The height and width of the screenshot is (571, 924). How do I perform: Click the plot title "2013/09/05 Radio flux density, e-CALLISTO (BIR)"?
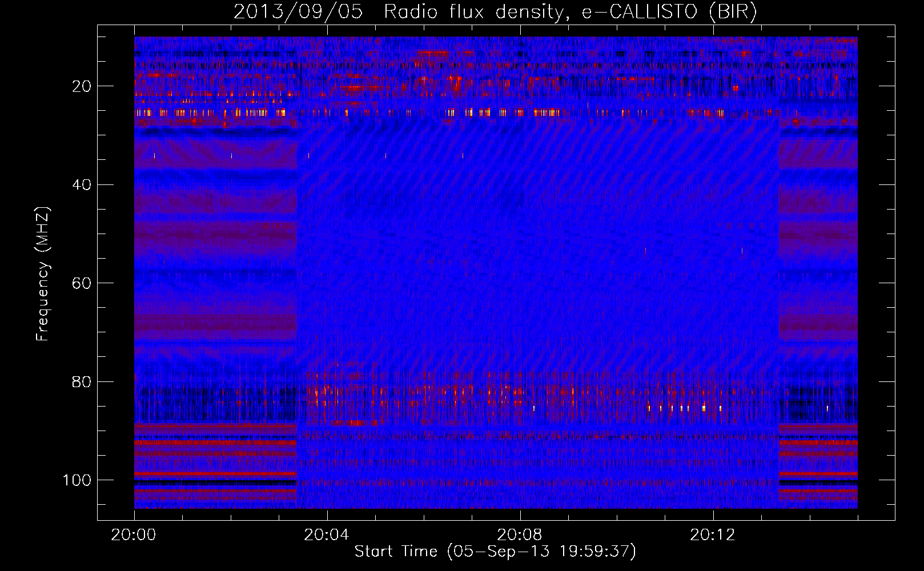(495, 12)
